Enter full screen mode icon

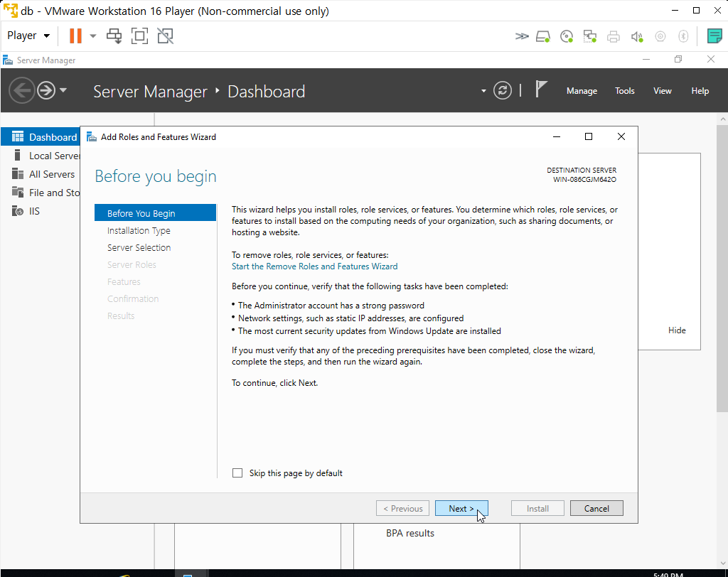(140, 36)
